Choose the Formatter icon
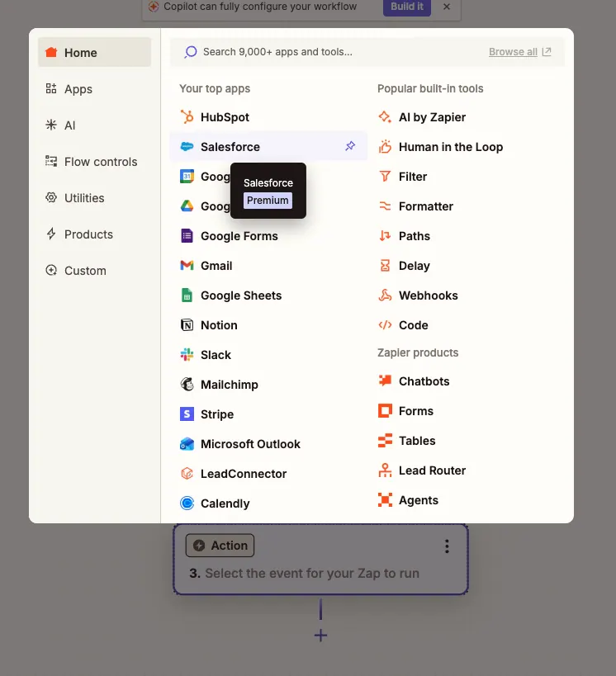 [385, 206]
